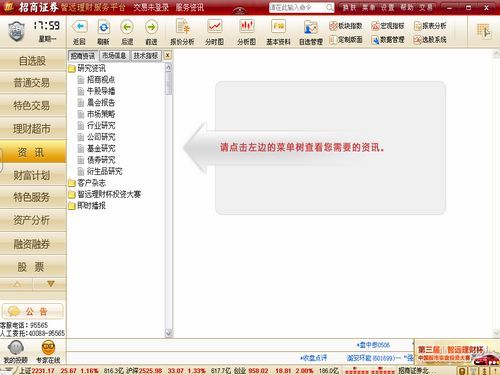Click the grid cursor icon at toolbar right
The width and height of the screenshot is (500, 375).
[484, 31]
